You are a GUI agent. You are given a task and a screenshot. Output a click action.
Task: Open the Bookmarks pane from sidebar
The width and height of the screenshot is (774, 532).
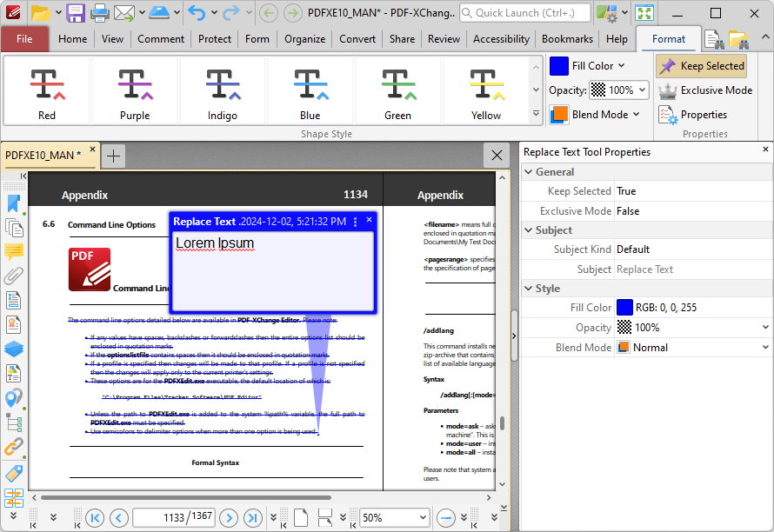13,203
